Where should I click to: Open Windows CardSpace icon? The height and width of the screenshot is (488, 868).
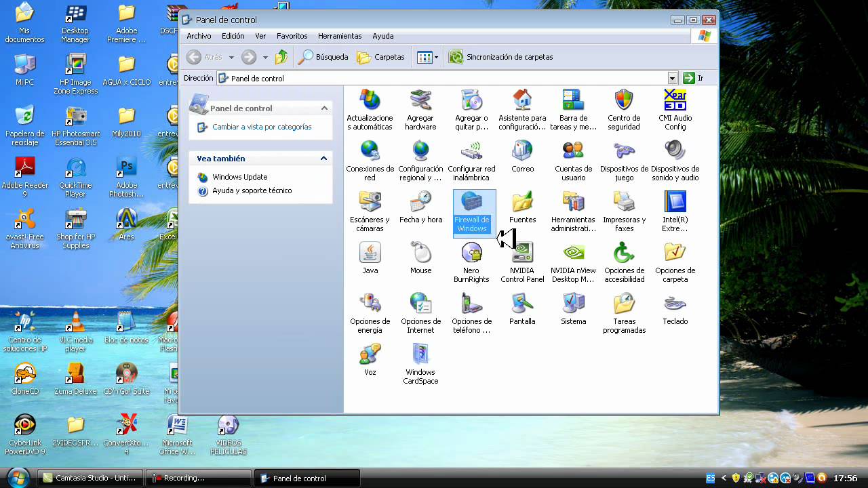(x=420, y=364)
